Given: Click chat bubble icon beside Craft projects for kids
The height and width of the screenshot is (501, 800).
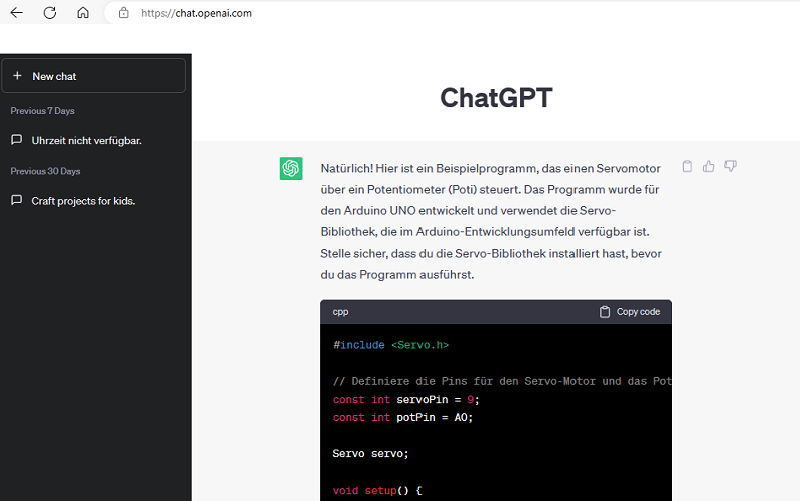Looking at the screenshot, I should [x=16, y=200].
